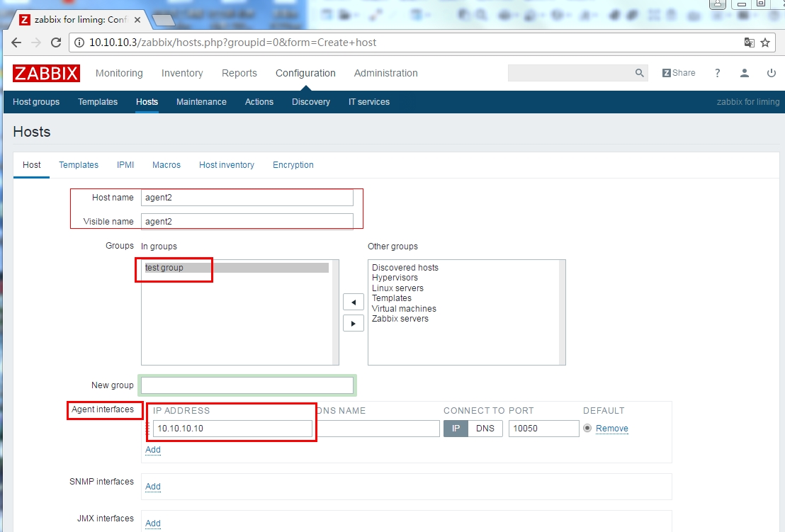Close the zabbix for liming tab
Screen dimensions: 785x532
pos(137,20)
